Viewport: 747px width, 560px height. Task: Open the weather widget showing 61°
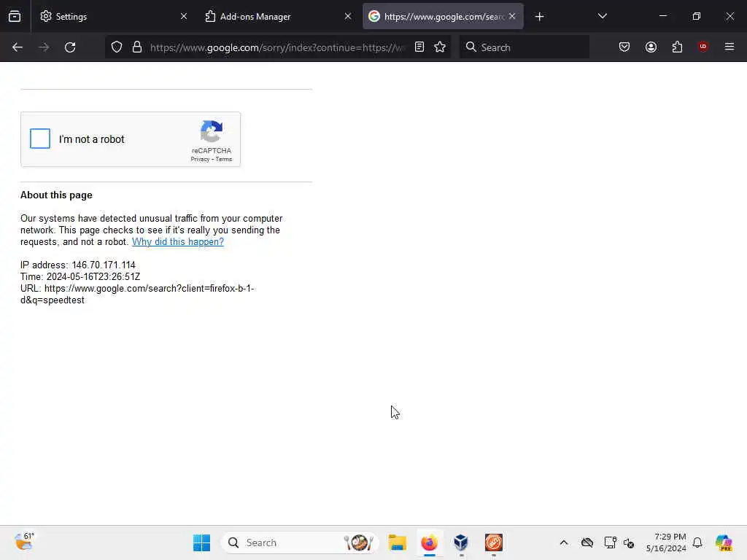point(24,542)
